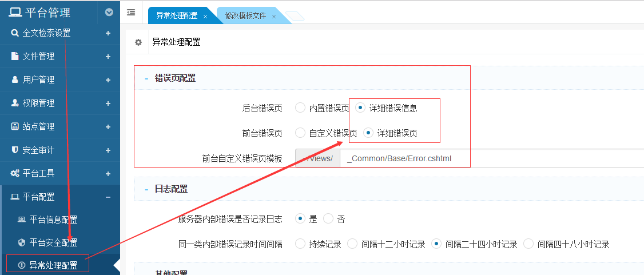This screenshot has height=275, width=644.
Task: Open 平台信息配置 submenu item
Action: 53,220
